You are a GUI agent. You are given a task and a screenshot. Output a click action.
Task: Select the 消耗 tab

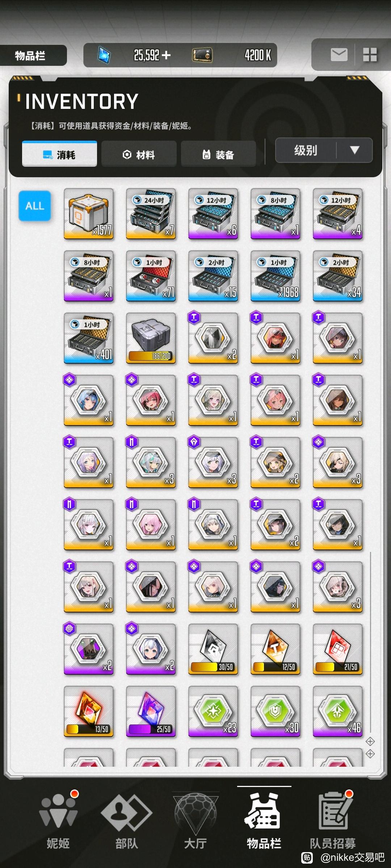(x=59, y=154)
